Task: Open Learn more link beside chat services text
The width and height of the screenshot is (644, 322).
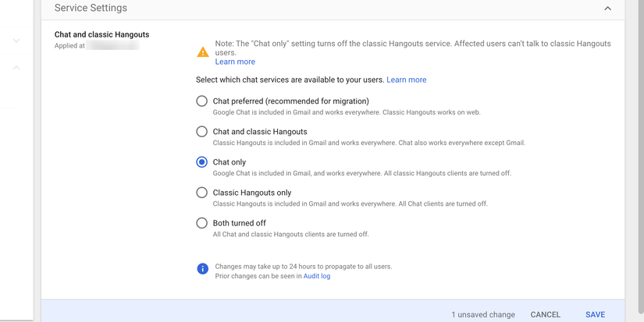Action: coord(406,80)
